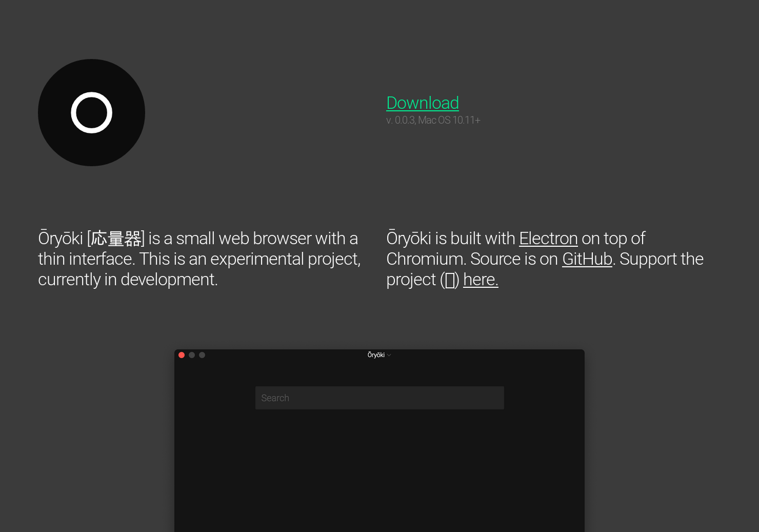Click the '応量器' kanji text

(x=116, y=239)
